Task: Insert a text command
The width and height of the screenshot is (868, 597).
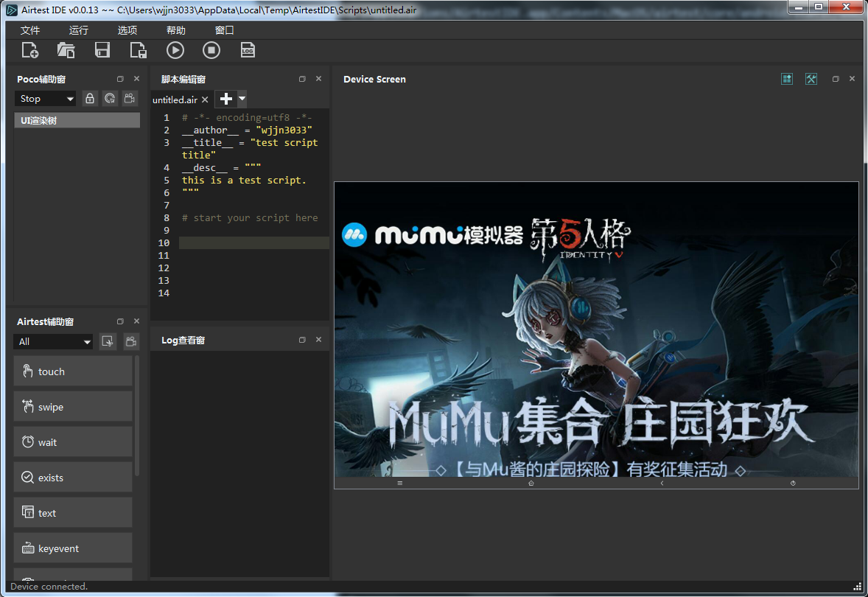Action: pyautogui.click(x=72, y=513)
